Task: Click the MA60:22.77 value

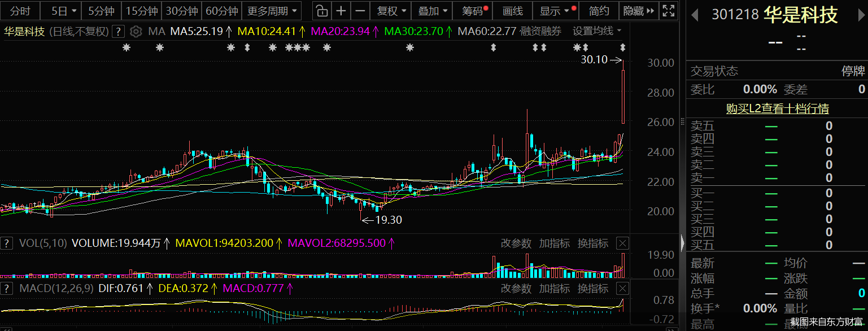Action: [487, 31]
